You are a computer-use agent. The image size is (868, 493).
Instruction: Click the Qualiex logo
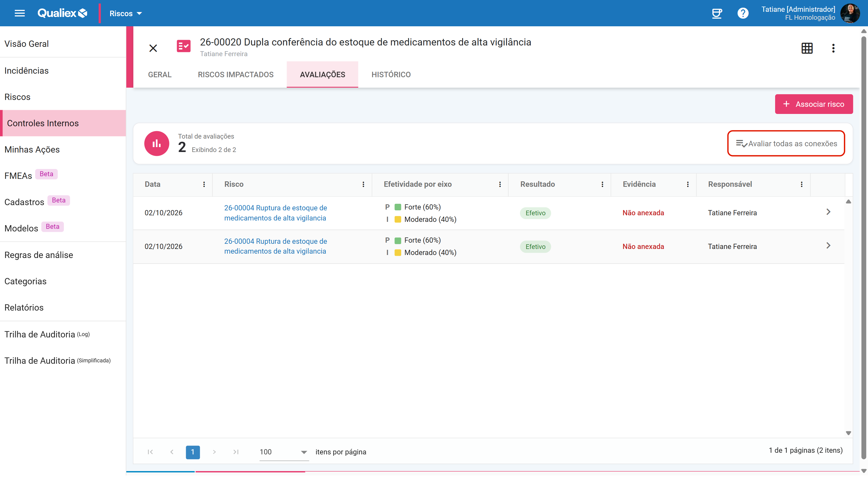pyautogui.click(x=62, y=13)
